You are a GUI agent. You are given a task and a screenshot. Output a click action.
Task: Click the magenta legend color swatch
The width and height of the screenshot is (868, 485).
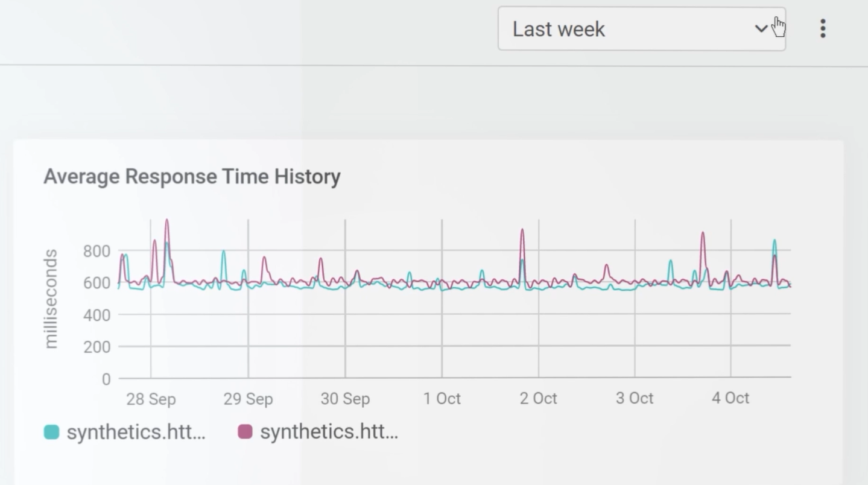click(245, 432)
